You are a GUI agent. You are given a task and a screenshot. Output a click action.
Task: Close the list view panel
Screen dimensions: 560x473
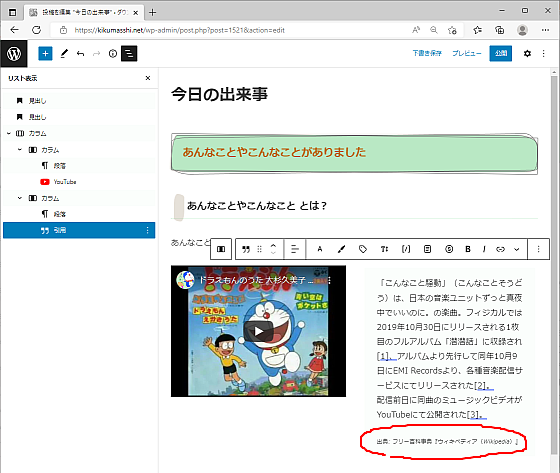pyautogui.click(x=148, y=78)
